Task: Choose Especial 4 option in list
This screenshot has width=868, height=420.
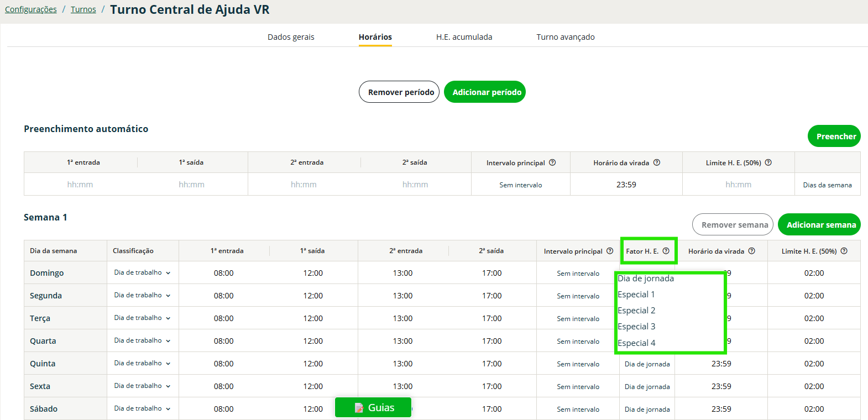Action: tap(636, 343)
